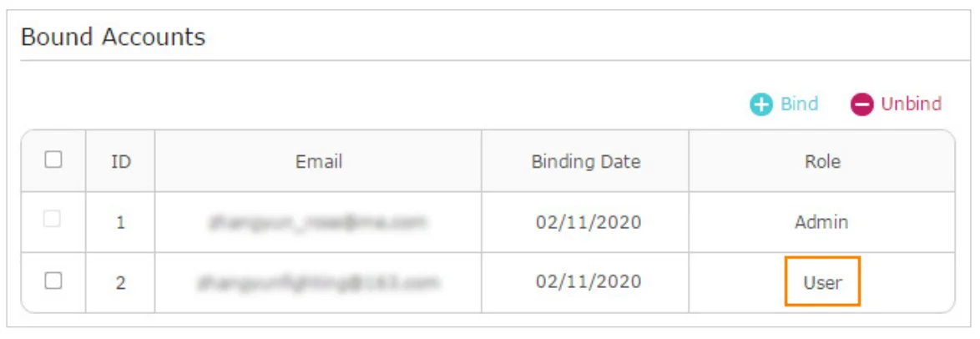Click the Role column header
The image size is (980, 339).
(822, 162)
